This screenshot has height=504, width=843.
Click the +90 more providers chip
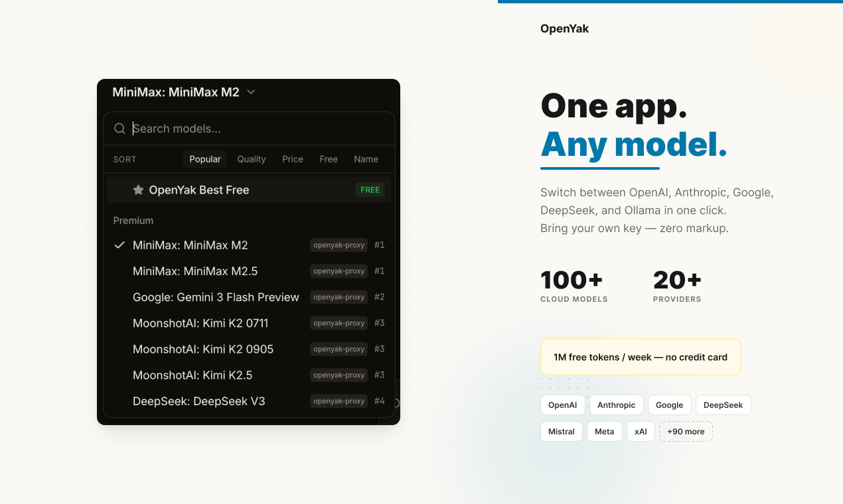[686, 431]
